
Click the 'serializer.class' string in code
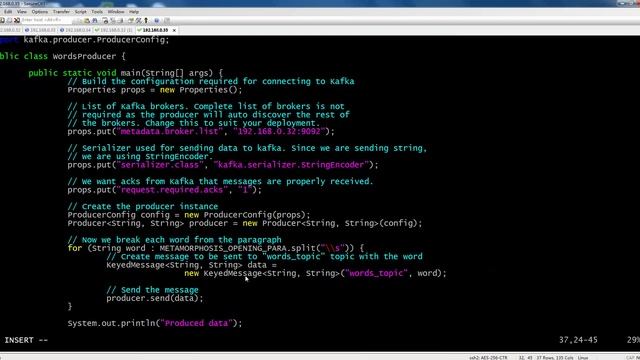click(x=160, y=165)
